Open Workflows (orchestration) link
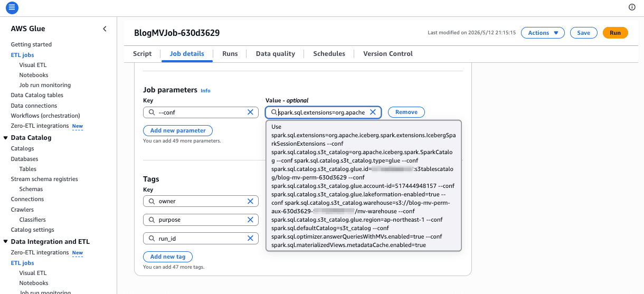 [45, 116]
